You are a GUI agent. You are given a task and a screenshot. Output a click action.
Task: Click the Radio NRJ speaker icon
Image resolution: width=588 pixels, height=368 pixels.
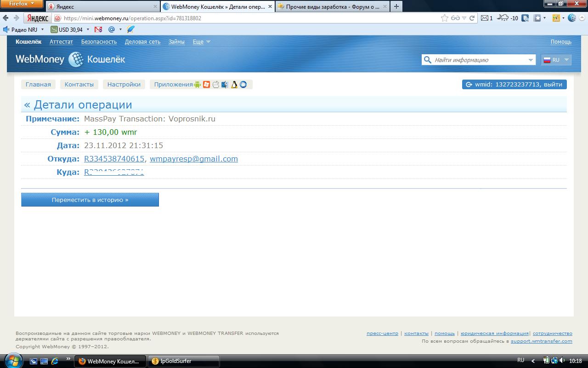(6, 29)
